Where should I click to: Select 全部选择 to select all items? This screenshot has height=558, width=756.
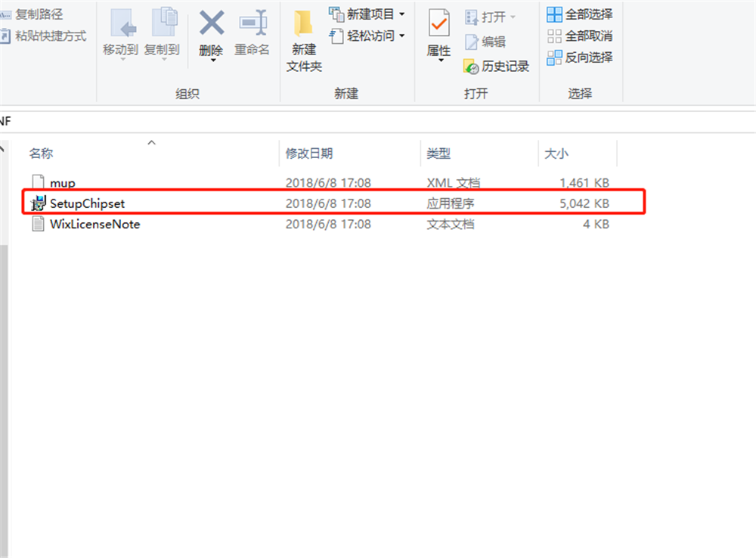tap(581, 13)
